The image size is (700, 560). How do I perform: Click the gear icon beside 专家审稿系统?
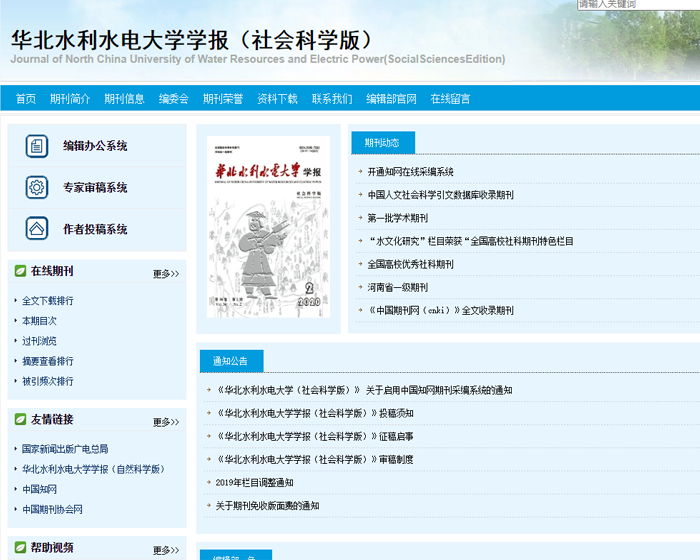pos(37,187)
